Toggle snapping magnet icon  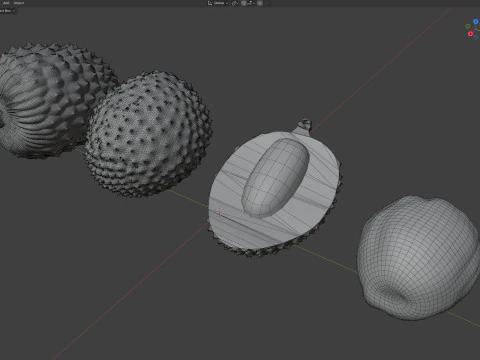[244, 3]
